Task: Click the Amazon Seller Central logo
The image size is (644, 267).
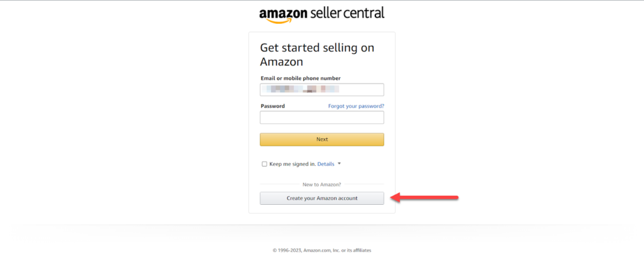Action: tap(321, 15)
